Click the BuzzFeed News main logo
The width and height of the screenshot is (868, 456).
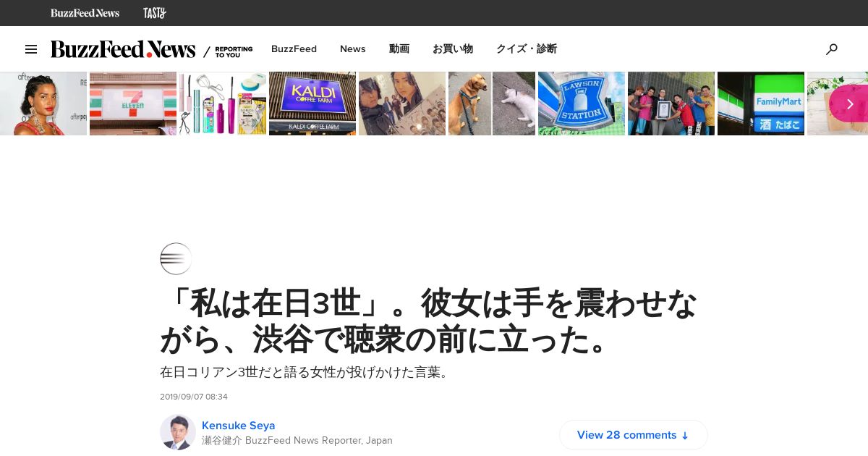(x=123, y=49)
